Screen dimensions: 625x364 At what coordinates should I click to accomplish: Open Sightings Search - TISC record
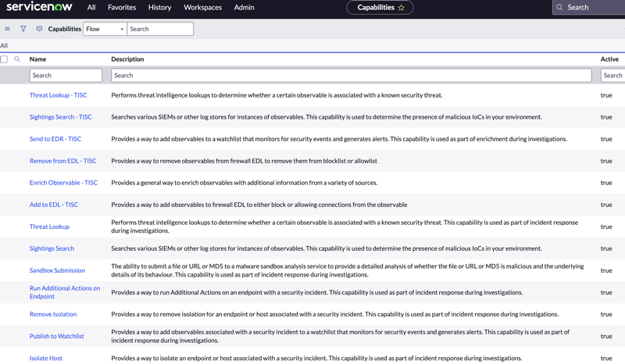click(61, 117)
